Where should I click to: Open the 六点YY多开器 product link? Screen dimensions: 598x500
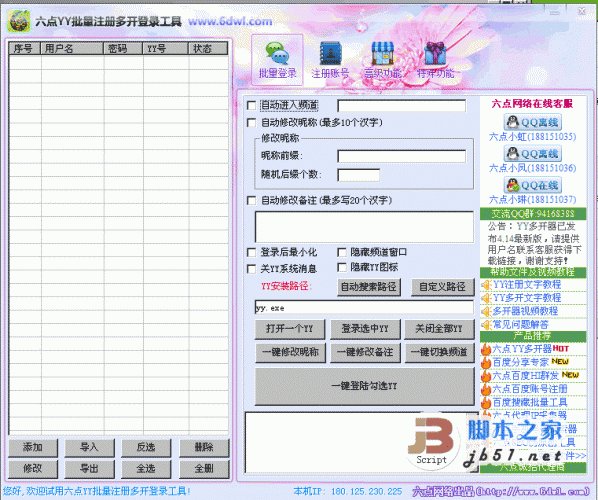(522, 349)
